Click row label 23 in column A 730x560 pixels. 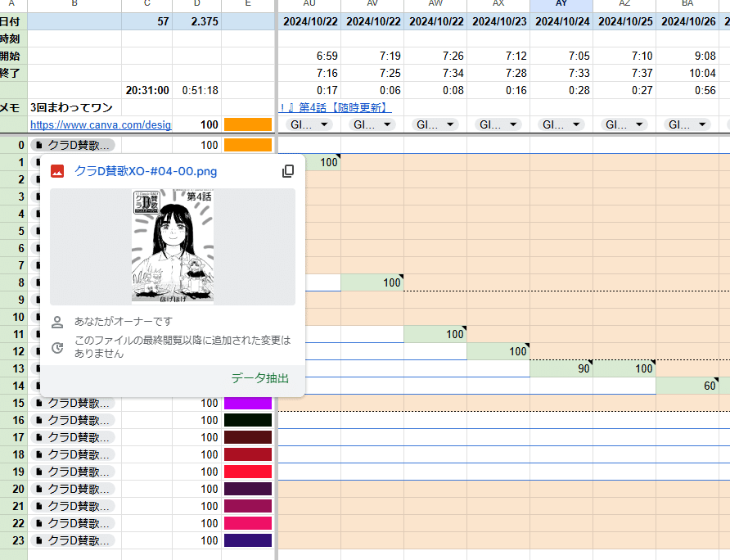(14, 540)
